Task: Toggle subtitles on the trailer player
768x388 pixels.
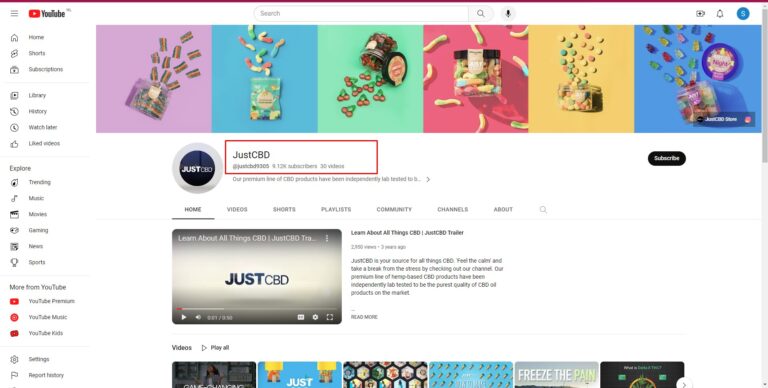Action: pyautogui.click(x=301, y=317)
